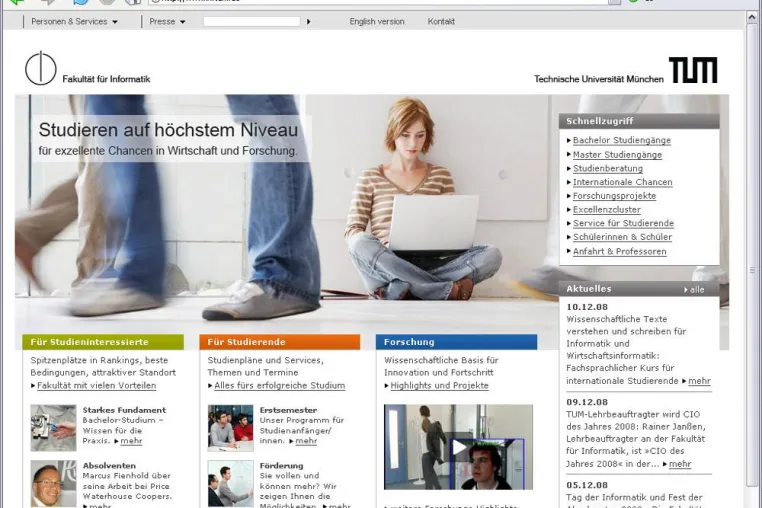Image resolution: width=762 pixels, height=508 pixels.
Task: Show all news via the Aktuelles alle link
Action: [x=694, y=290]
